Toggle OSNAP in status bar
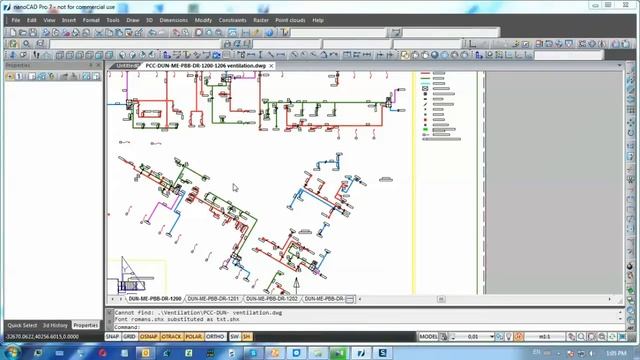 pos(149,337)
